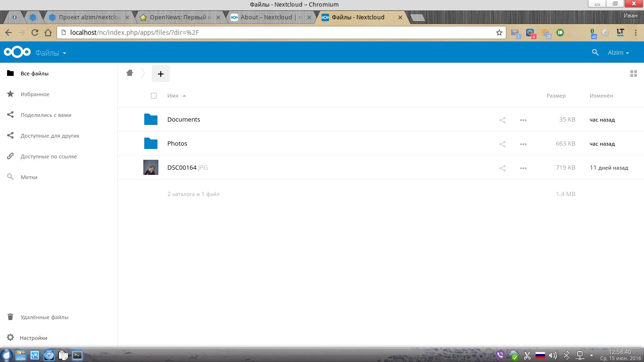The image size is (644, 362).
Task: Go back using the browser back arrow
Action: pos(8,33)
